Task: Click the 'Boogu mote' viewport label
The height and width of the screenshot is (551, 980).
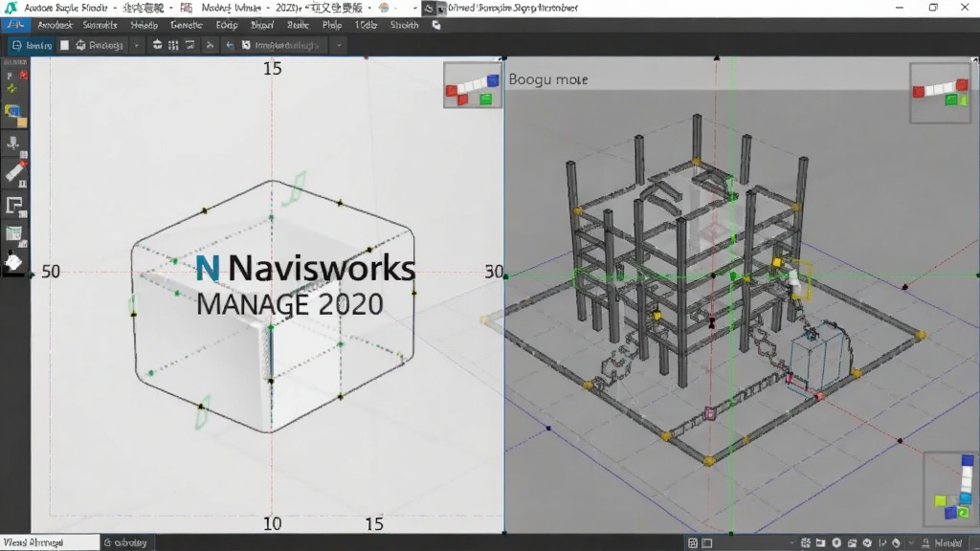Action: pos(548,79)
